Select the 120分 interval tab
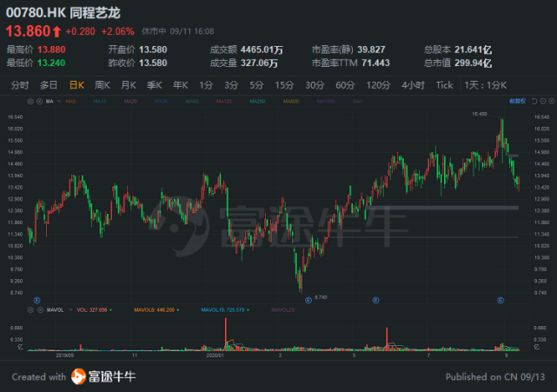 point(378,85)
